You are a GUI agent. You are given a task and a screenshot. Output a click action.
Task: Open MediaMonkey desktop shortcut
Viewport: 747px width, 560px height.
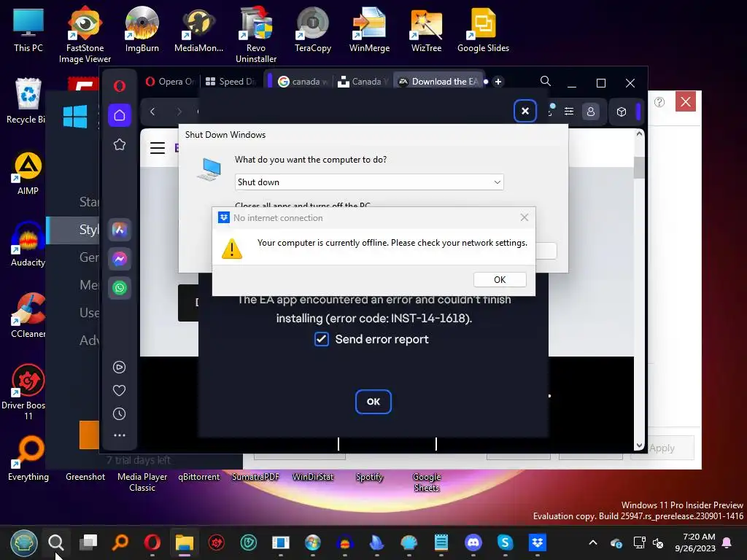pos(198,29)
